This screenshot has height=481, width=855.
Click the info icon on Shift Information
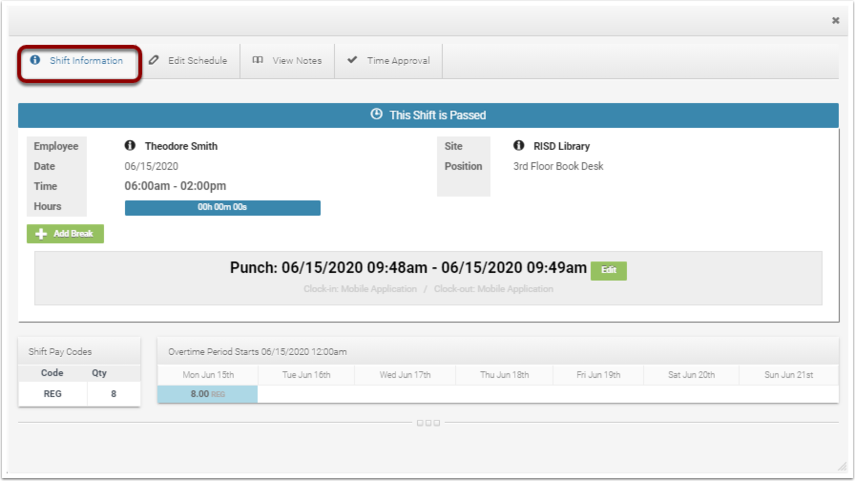[35, 60]
